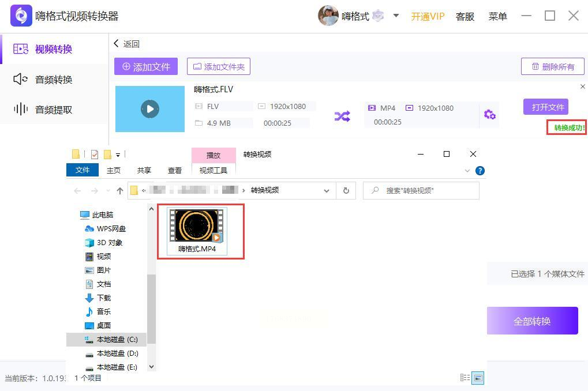
Task: Click the 搜索"转换视频" search field
Action: (421, 190)
